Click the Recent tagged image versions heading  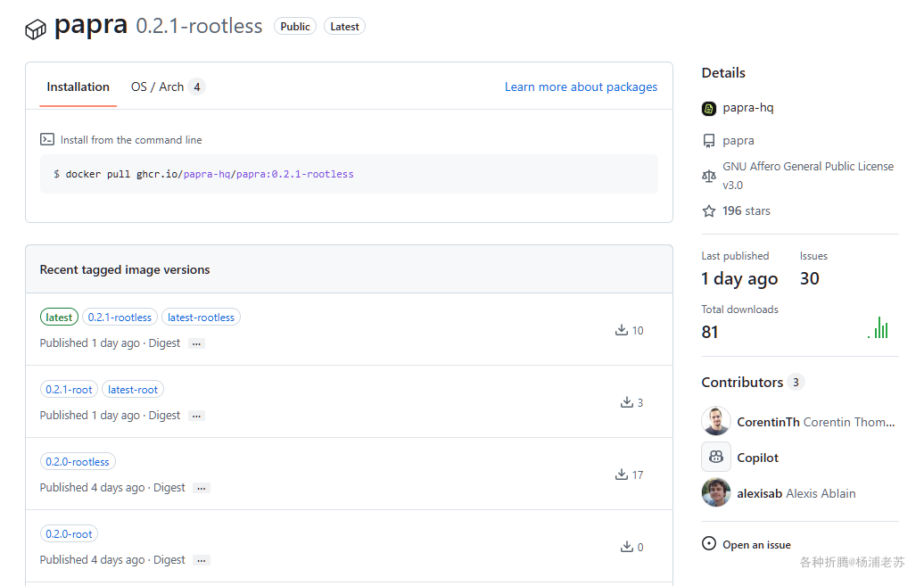point(125,269)
